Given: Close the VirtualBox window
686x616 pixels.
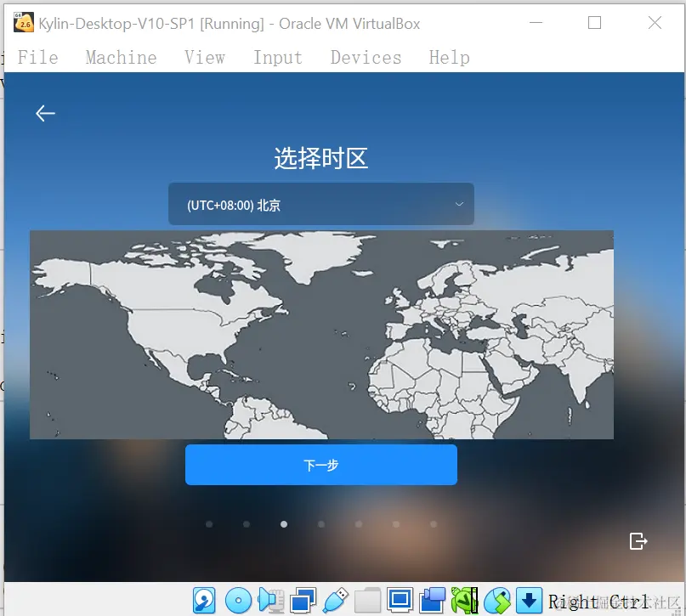Looking at the screenshot, I should pos(655,23).
